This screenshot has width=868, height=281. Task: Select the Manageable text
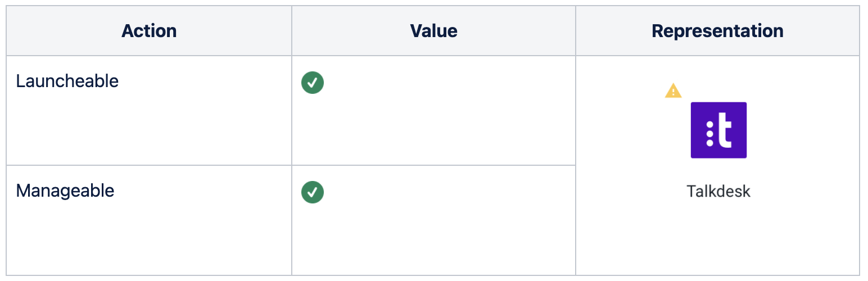[65, 191]
